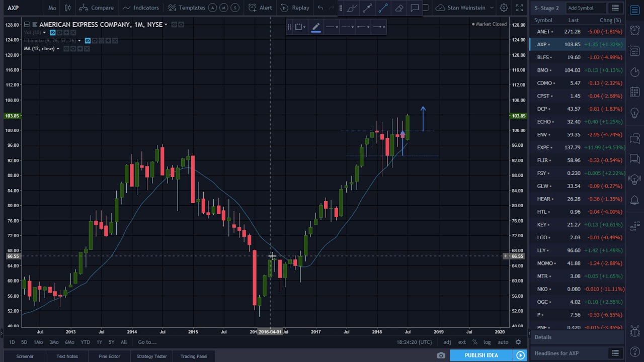Toggle Ichimoku indicator visibility eye
Image resolution: width=644 pixels, height=362 pixels.
[88, 41]
